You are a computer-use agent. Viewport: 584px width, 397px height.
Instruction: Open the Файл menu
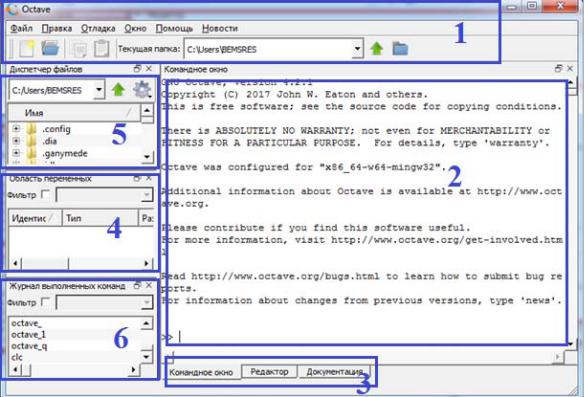(x=21, y=28)
